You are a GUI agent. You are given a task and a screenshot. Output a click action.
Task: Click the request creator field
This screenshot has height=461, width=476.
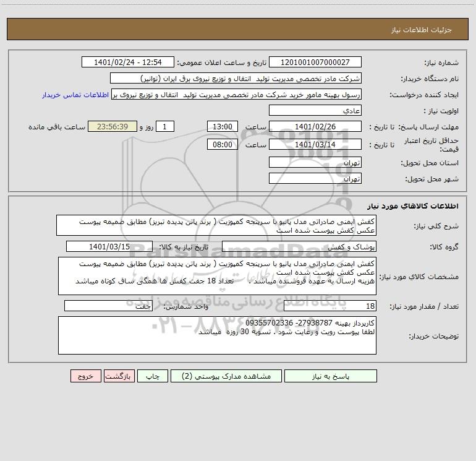(x=237, y=94)
